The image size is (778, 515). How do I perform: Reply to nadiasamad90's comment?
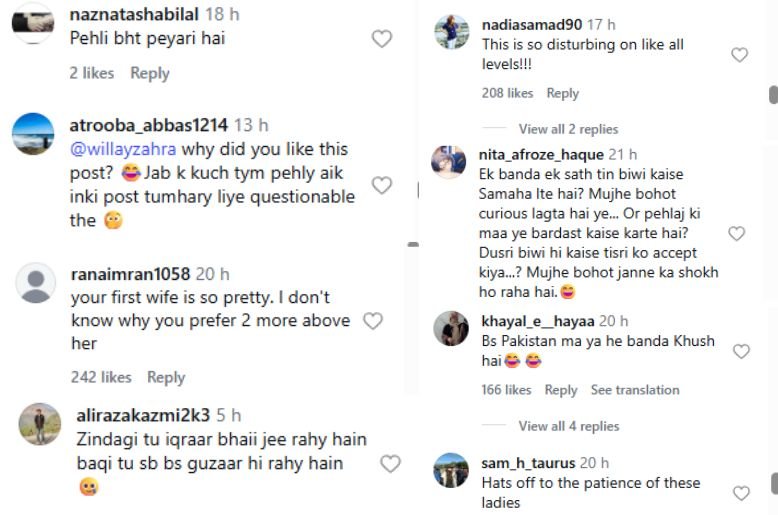coord(562,93)
